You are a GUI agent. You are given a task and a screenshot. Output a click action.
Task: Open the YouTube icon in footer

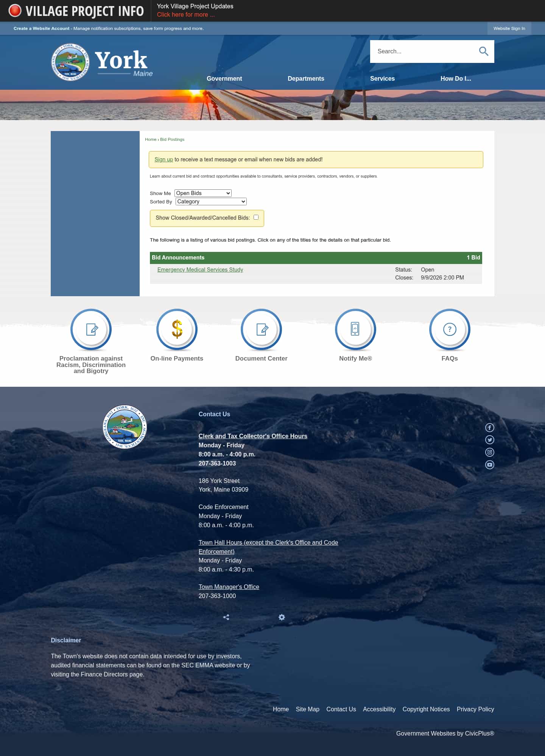click(490, 465)
